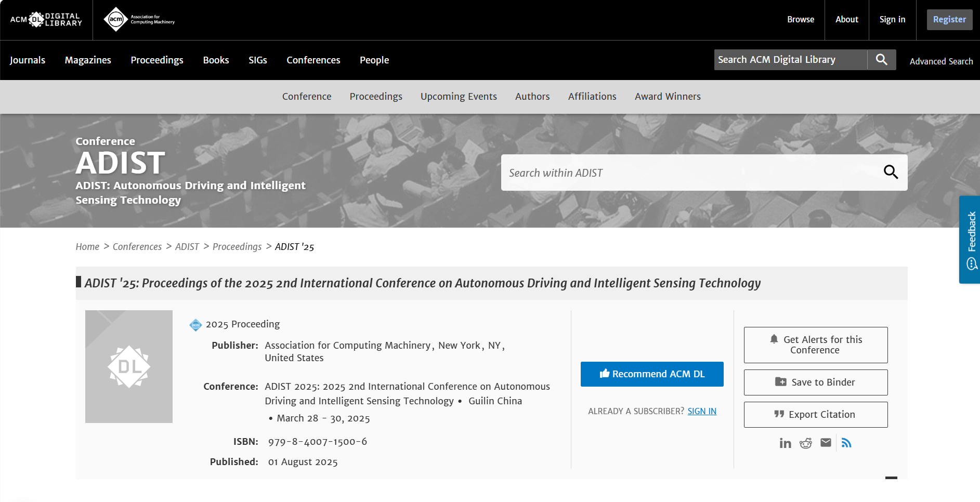The image size is (980, 502).
Task: Share the proceedings via email icon
Action: point(826,442)
